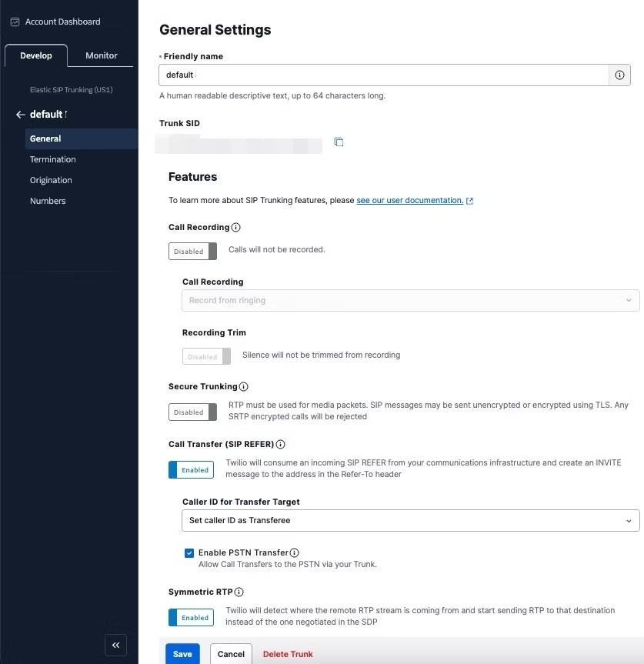Image resolution: width=644 pixels, height=664 pixels.
Task: Click the Save button
Action: (x=182, y=653)
